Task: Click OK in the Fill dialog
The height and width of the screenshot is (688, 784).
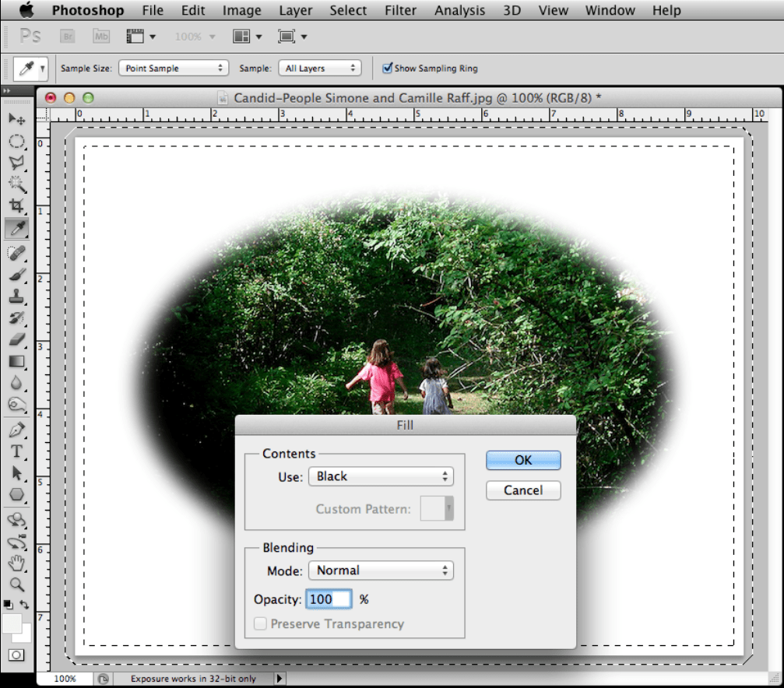Action: 523,460
